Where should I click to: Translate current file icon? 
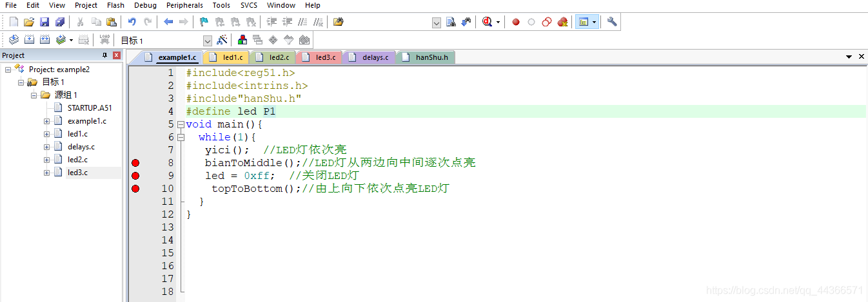click(x=14, y=40)
